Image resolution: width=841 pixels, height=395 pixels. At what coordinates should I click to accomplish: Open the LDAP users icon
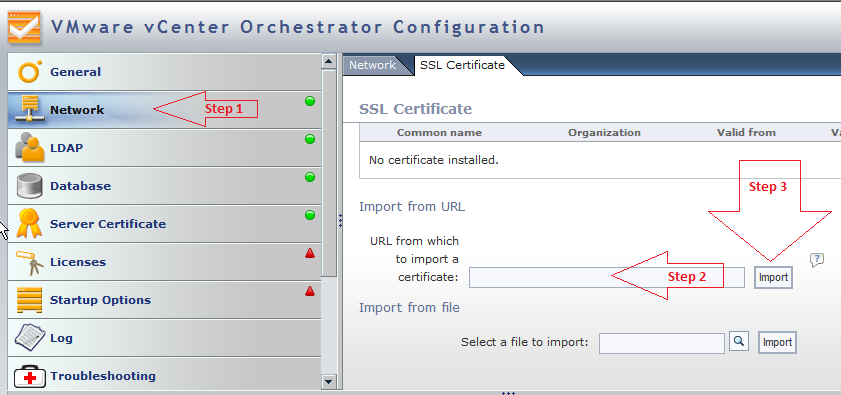29,148
